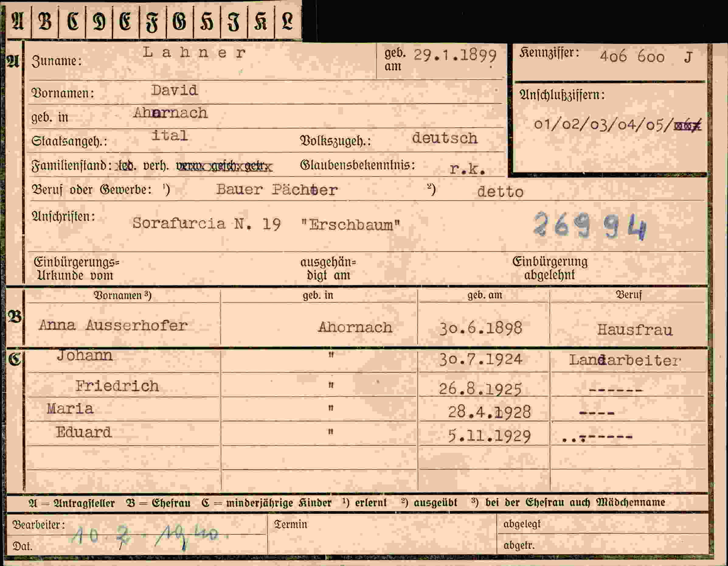Select the letter H index tab
Viewport: 728px width, 566px height.
[x=207, y=22]
